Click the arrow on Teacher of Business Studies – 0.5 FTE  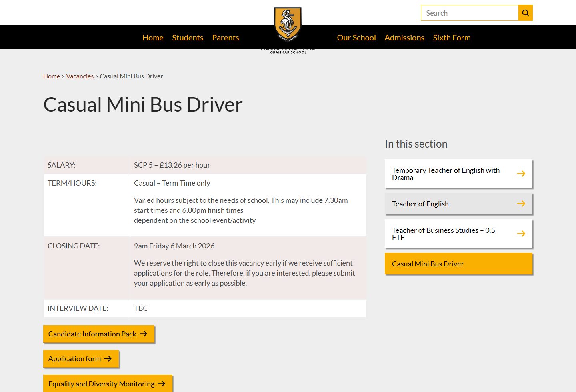point(521,233)
